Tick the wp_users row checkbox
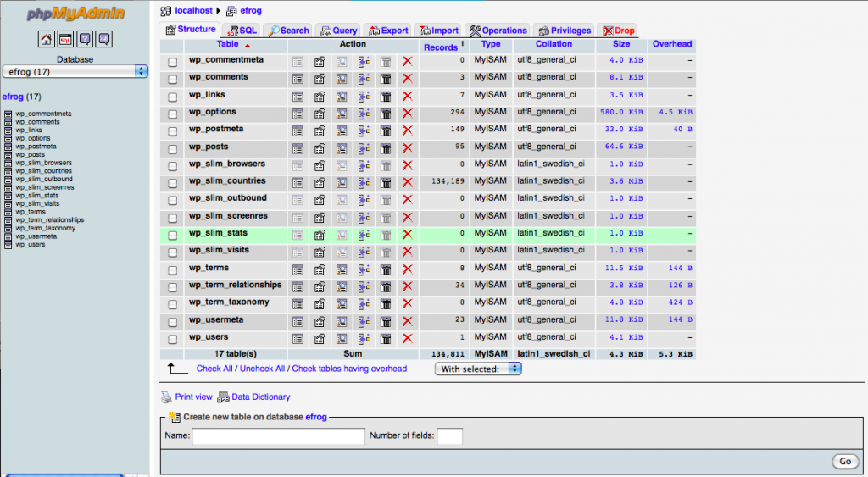Image resolution: width=868 pixels, height=477 pixels. pos(173,339)
